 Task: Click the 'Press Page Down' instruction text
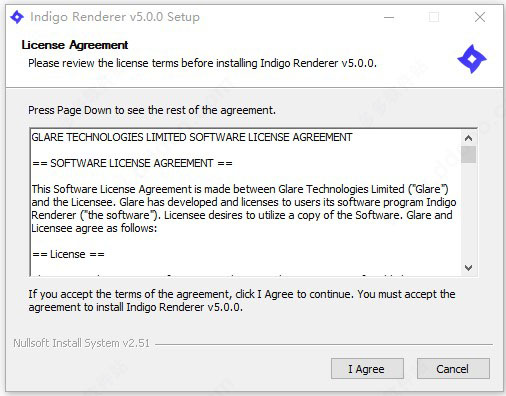[152, 110]
